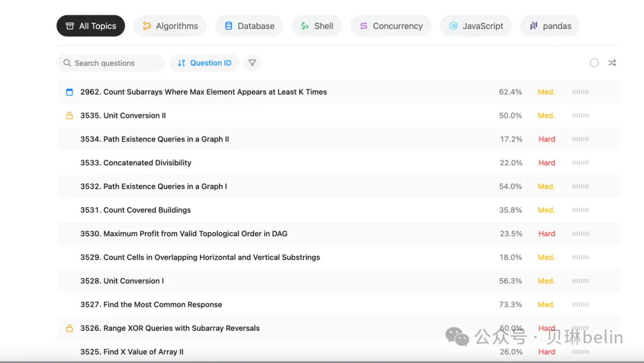Pick a random question with shuffle icon
The height and width of the screenshot is (363, 644).
pos(612,63)
